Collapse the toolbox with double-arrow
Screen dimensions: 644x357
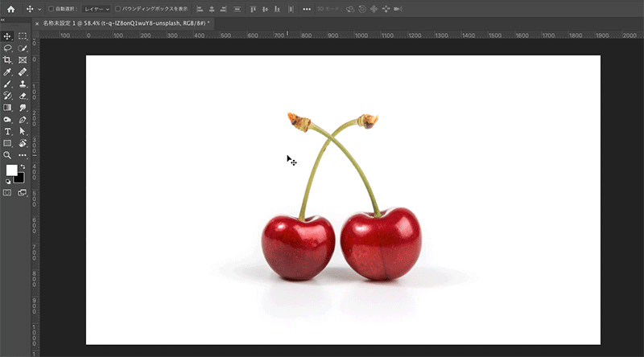click(2, 19)
